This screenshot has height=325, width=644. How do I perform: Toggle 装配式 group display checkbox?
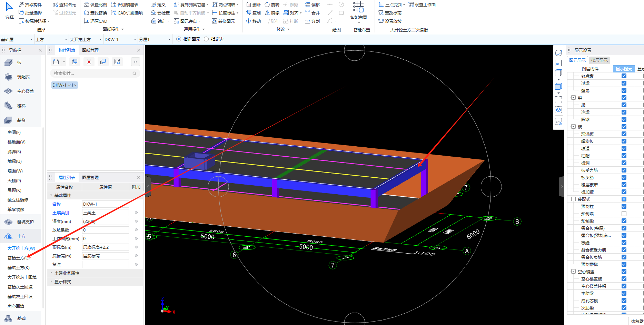(x=624, y=199)
